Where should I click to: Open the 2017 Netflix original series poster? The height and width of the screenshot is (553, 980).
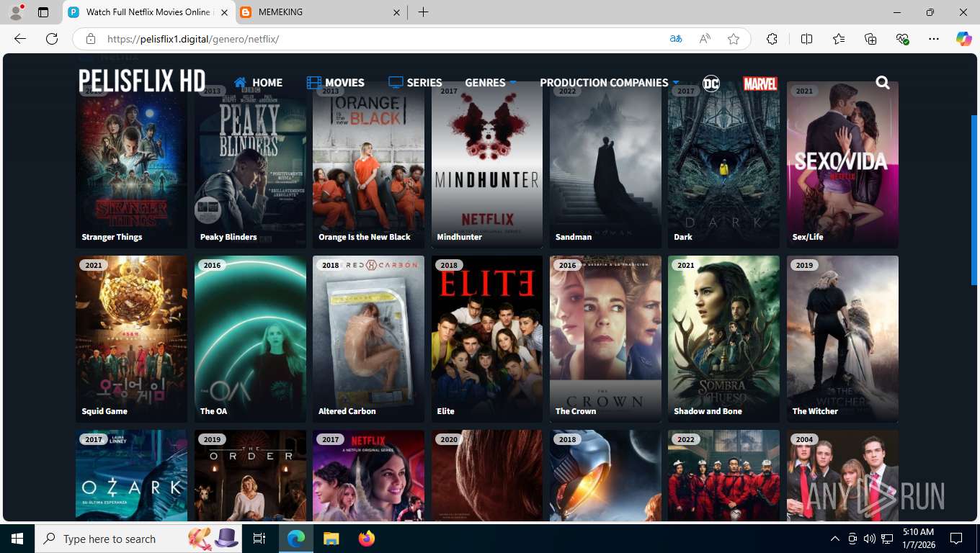coord(368,475)
